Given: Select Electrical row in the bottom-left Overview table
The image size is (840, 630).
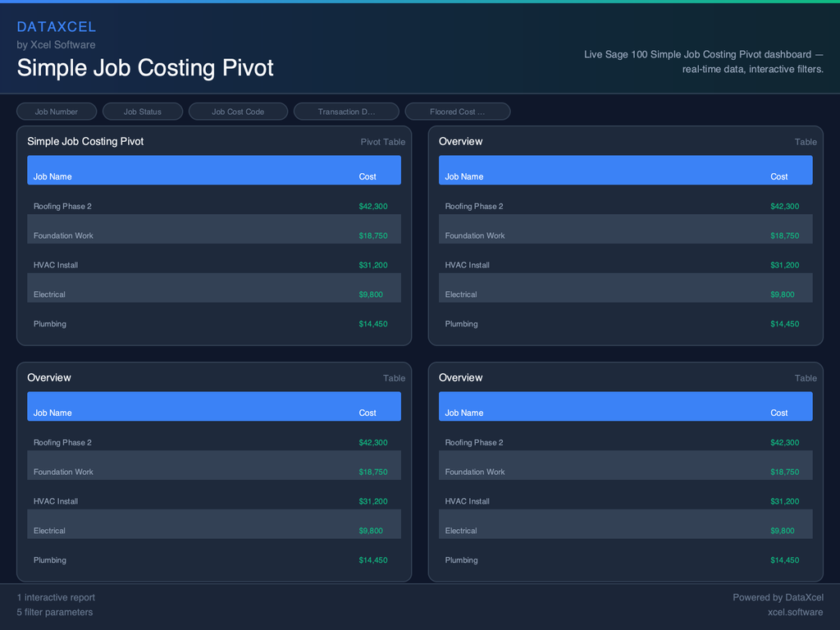Looking at the screenshot, I should pos(213,530).
